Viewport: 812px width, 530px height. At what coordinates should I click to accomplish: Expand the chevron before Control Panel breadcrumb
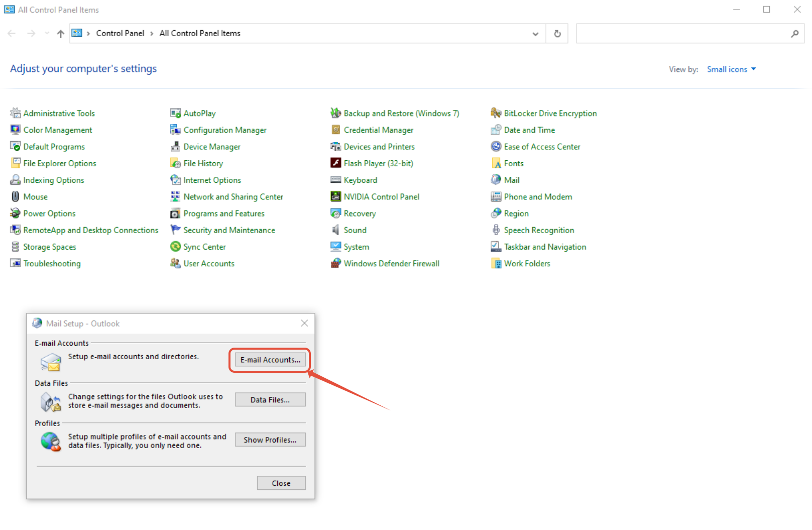(88, 33)
